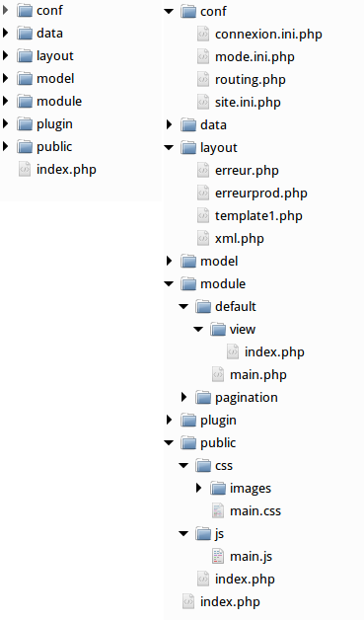
Task: Select the main.css stylesheet file icon
Action: [x=218, y=510]
